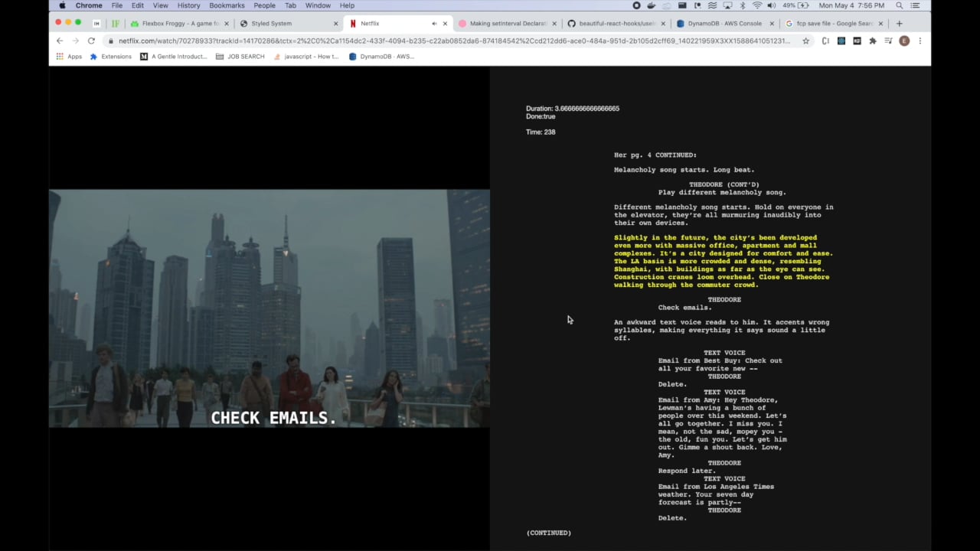Open the AirPlay display menu
Viewport: 980px width, 551px height.
coord(727,5)
